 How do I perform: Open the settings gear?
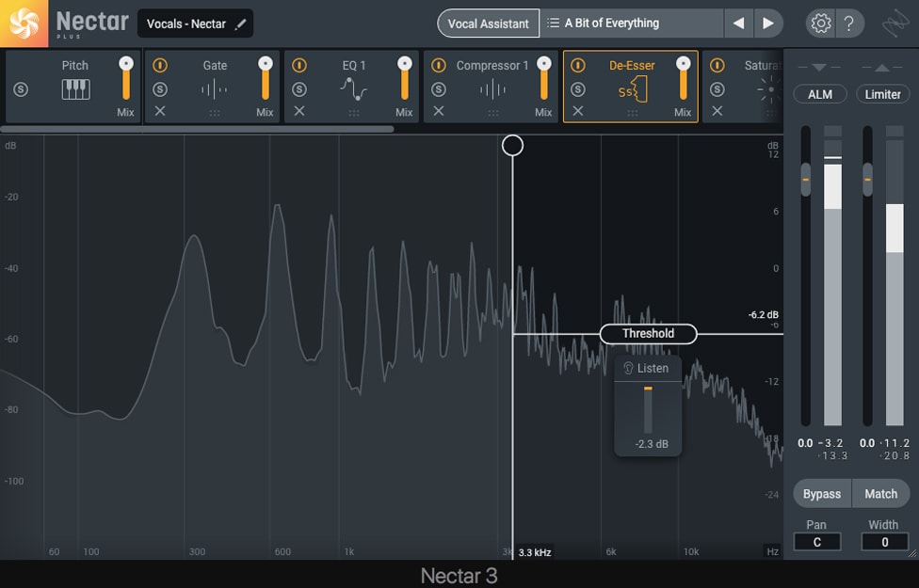(820, 24)
